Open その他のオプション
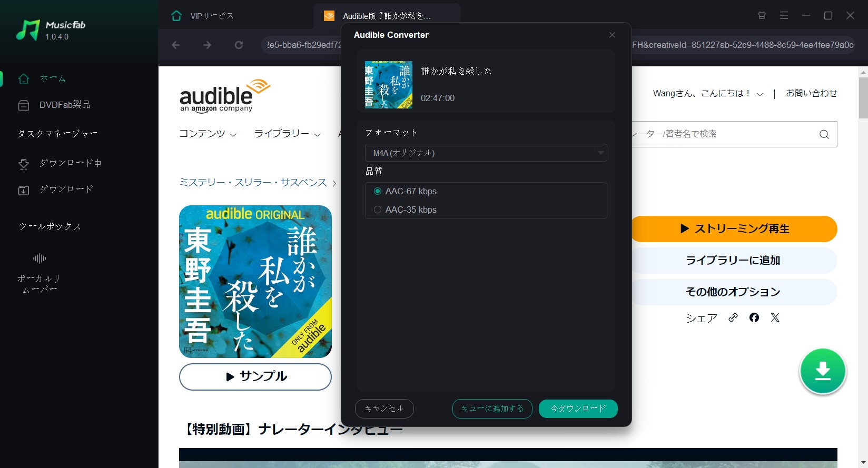This screenshot has width=868, height=468. pos(734,292)
